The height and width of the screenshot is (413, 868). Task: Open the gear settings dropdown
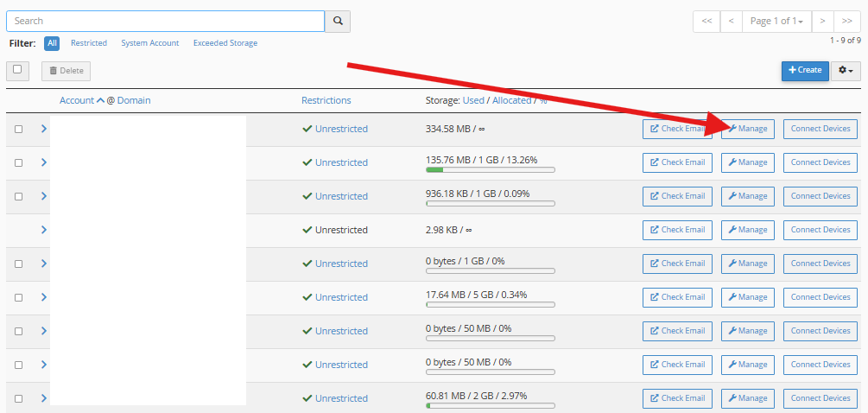click(x=846, y=70)
